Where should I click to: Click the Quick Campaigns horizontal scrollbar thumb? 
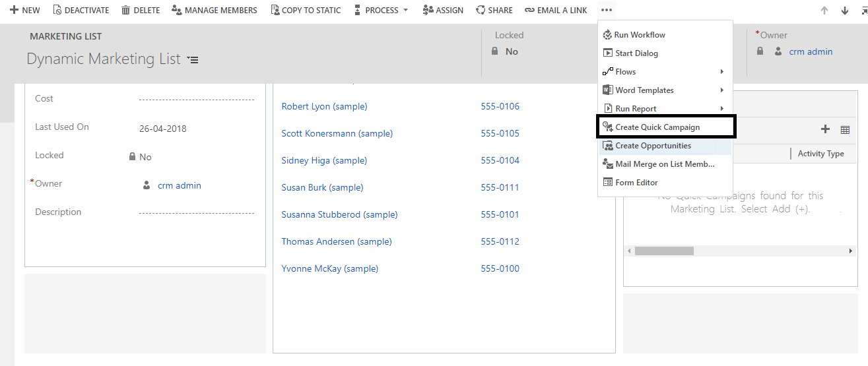coord(664,251)
